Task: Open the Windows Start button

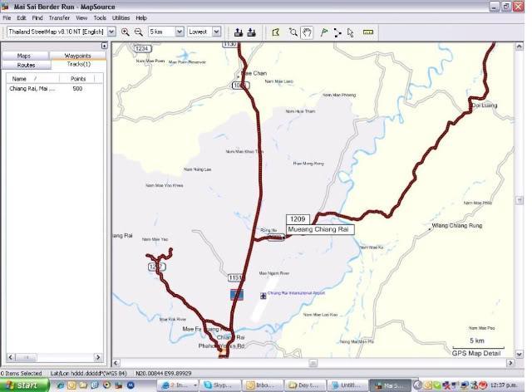Action: [24, 385]
